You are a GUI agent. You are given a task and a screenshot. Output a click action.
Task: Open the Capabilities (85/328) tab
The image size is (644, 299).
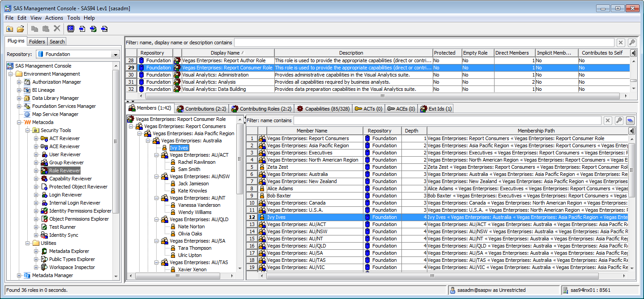tap(323, 109)
